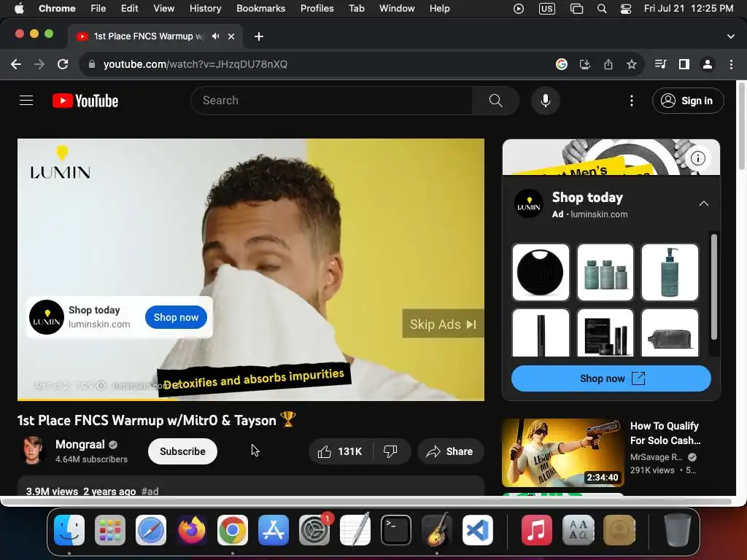Open Spotlight search in menu bar
747x560 pixels.
602,9
